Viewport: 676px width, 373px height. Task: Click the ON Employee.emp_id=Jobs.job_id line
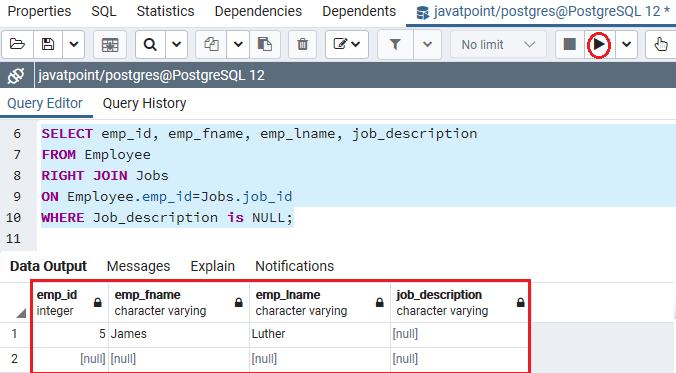[167, 197]
